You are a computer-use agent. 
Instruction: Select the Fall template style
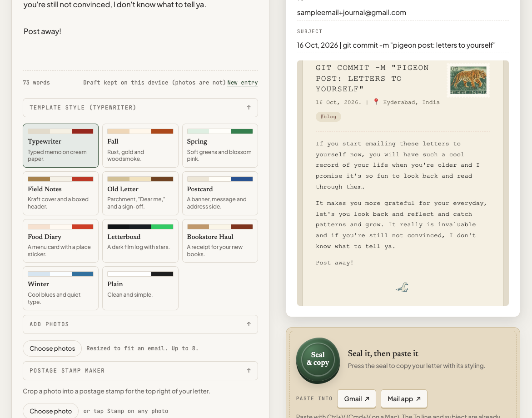click(140, 145)
